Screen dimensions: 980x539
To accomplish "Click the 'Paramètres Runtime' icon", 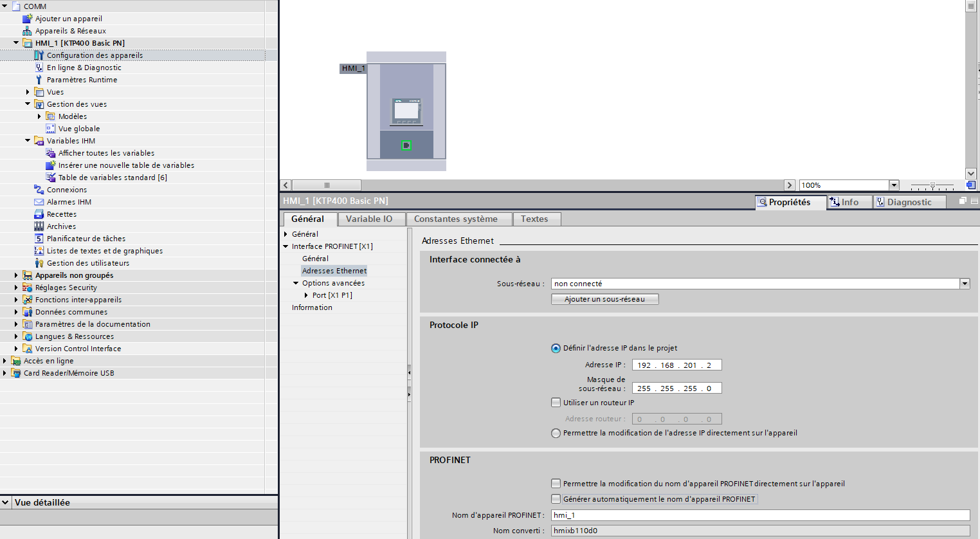I will click(x=39, y=80).
